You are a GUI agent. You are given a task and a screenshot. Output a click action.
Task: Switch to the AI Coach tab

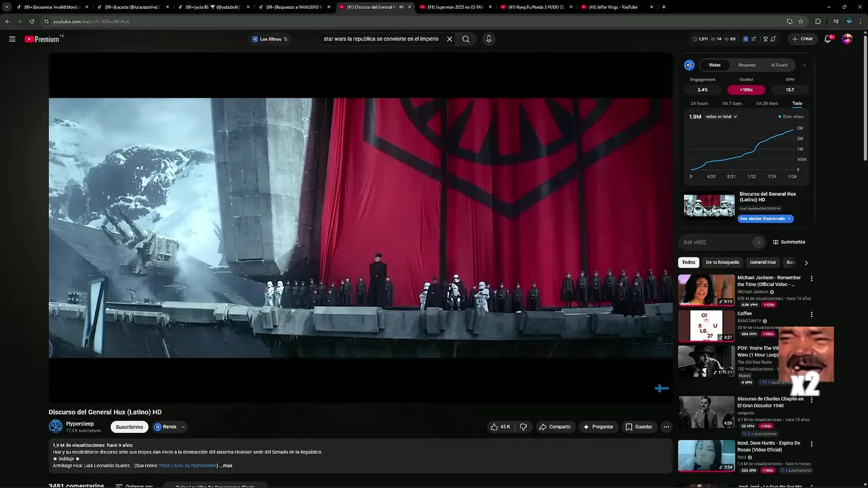pyautogui.click(x=779, y=65)
